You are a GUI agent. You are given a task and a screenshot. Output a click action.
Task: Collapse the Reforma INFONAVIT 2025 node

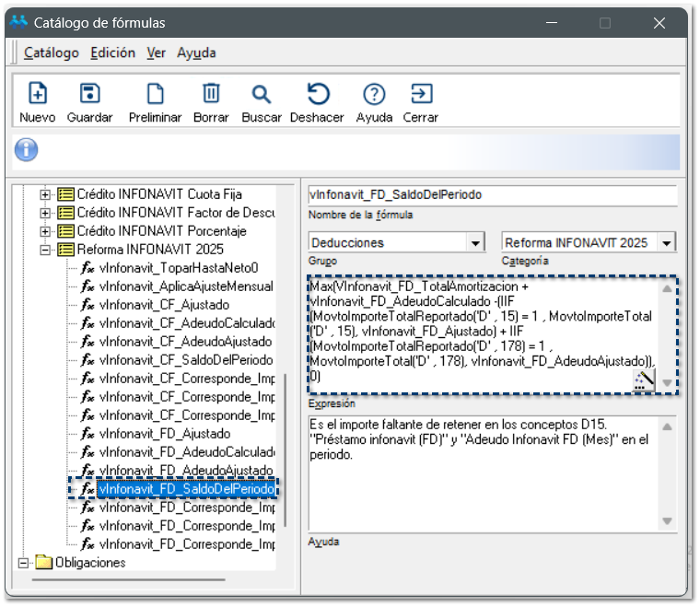44,250
